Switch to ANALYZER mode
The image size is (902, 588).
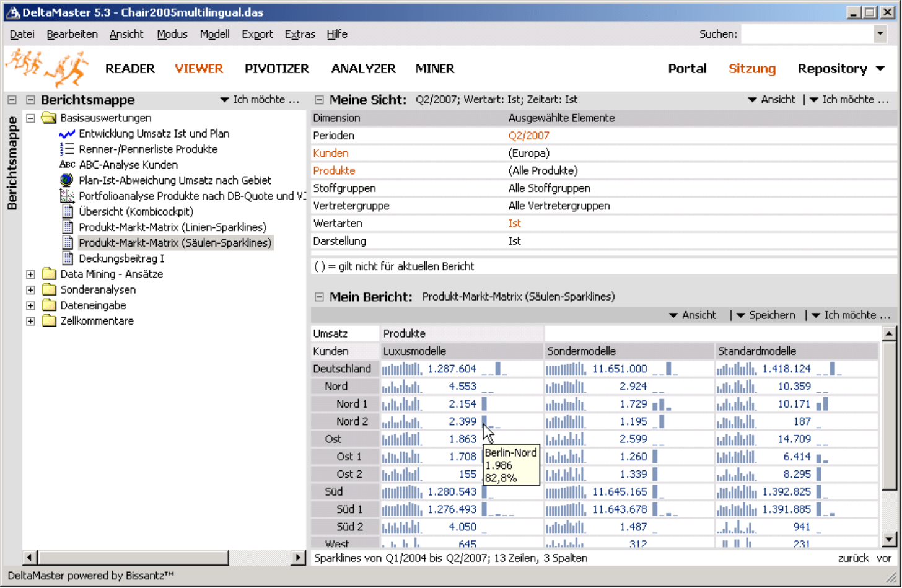(364, 69)
